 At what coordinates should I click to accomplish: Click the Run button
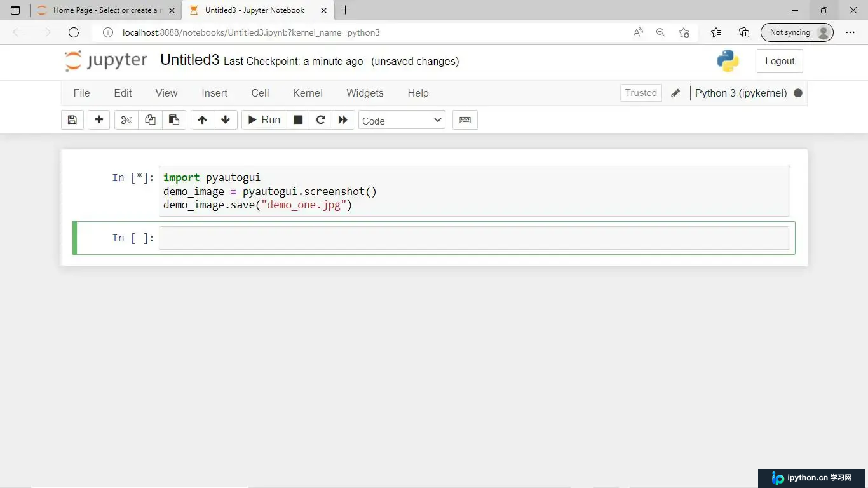[264, 120]
